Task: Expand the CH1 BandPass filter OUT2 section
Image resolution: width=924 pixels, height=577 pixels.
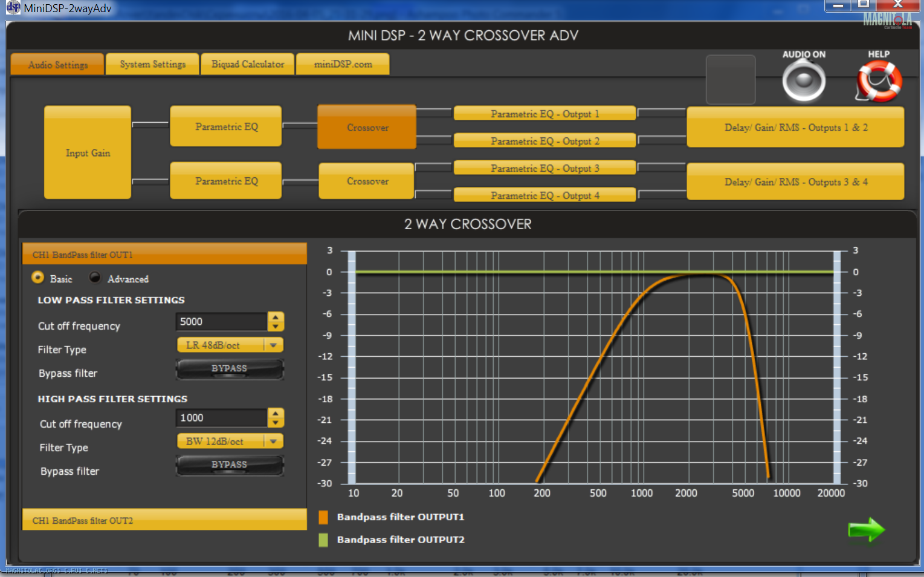Action: [164, 520]
